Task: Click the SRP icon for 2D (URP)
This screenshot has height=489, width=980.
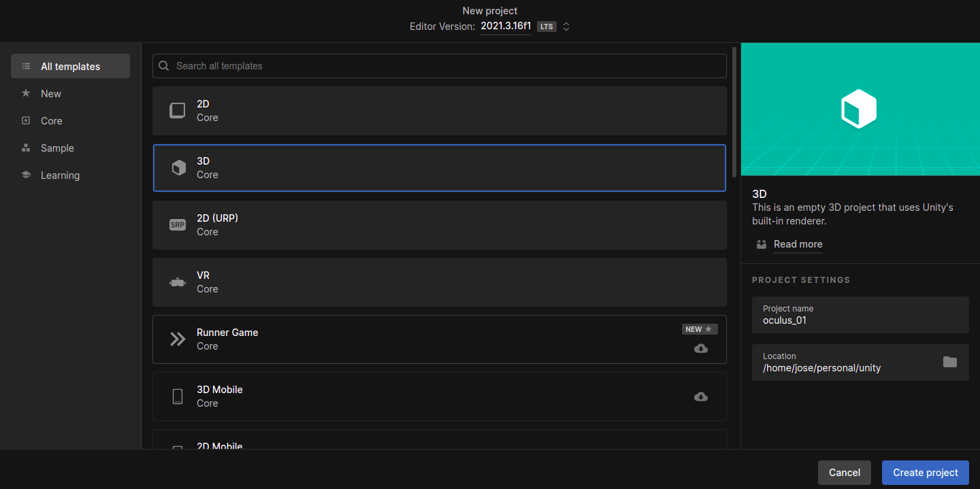Action: [x=177, y=225]
